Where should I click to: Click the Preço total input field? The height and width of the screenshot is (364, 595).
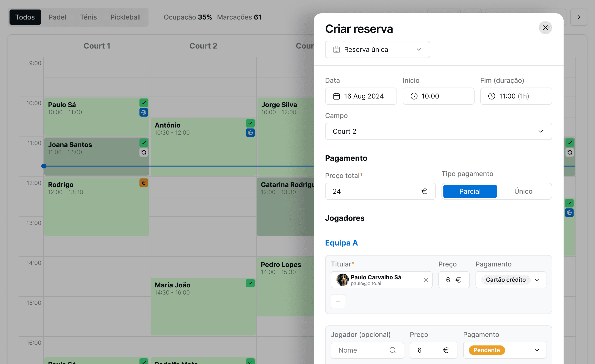(x=380, y=192)
